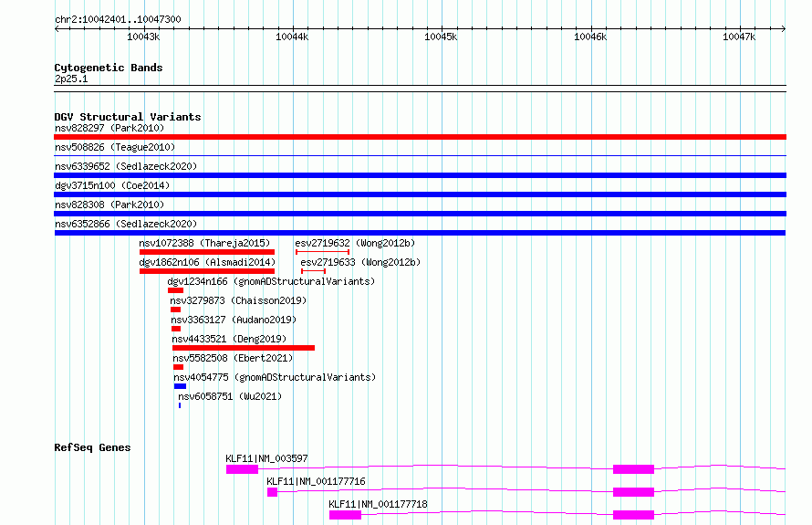Image resolution: width=812 pixels, height=525 pixels.
Task: Open the KLF11|NM_001177718 transcript label
Action: click(x=378, y=504)
